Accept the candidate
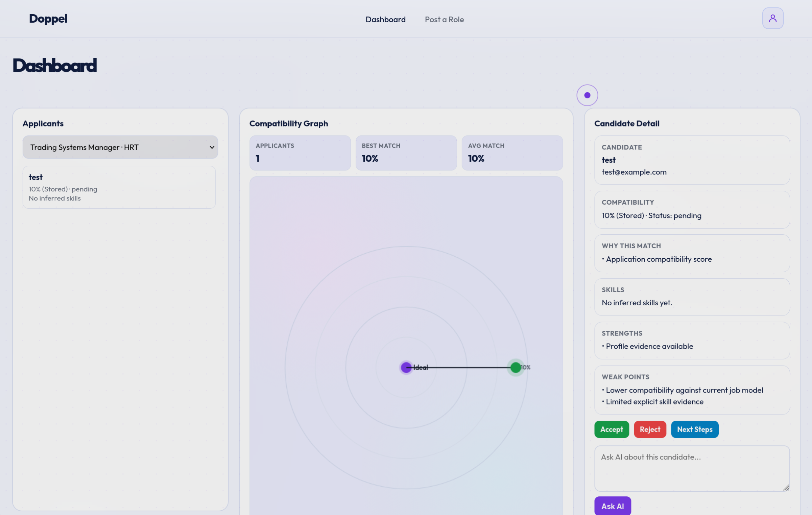The height and width of the screenshot is (515, 812). click(611, 429)
